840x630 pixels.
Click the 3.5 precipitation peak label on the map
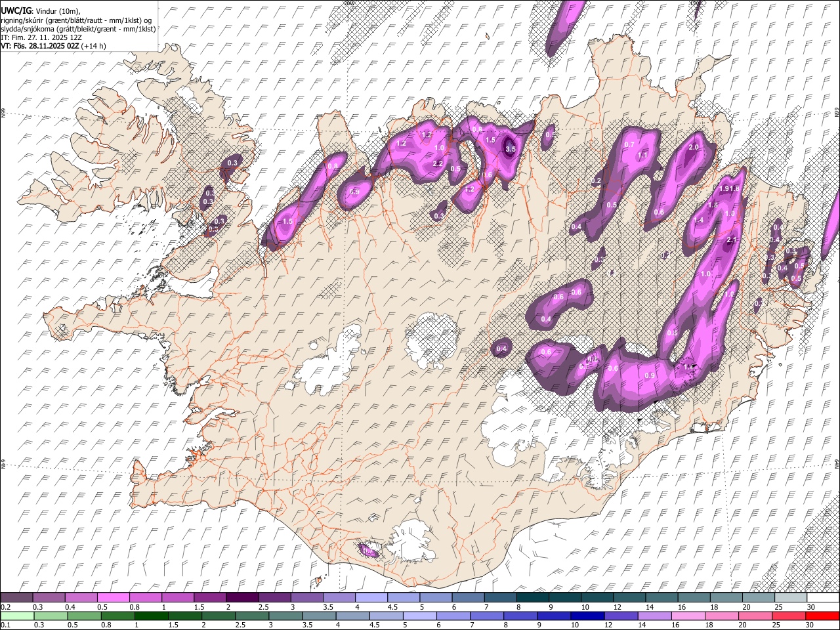click(511, 149)
